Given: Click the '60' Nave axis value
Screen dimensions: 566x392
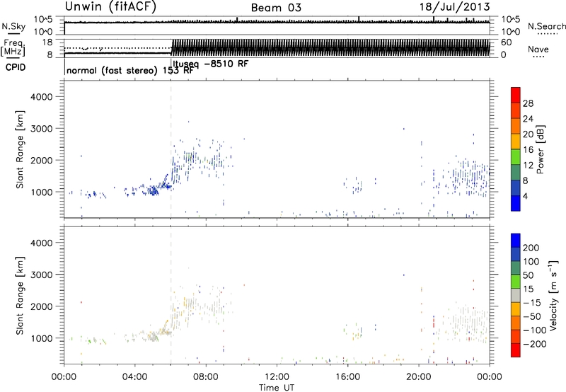Looking at the screenshot, I should click(506, 42).
